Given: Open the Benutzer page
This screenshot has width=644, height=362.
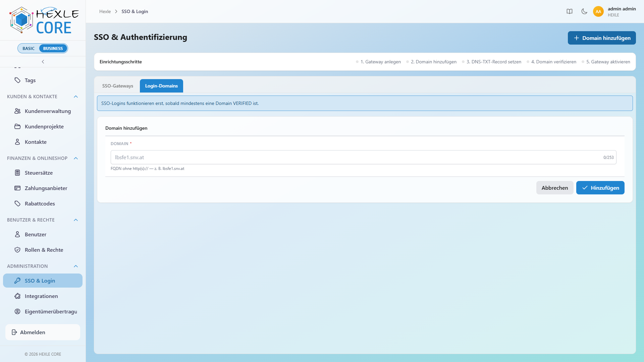Looking at the screenshot, I should coord(43,234).
